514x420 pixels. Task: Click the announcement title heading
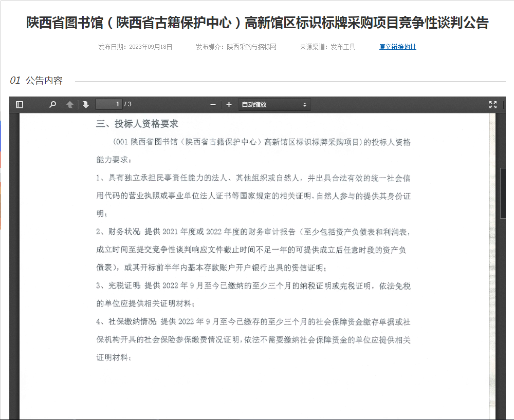click(257, 23)
